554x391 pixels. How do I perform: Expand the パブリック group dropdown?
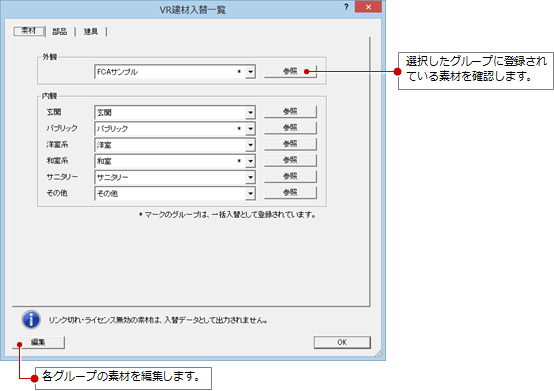[250, 129]
